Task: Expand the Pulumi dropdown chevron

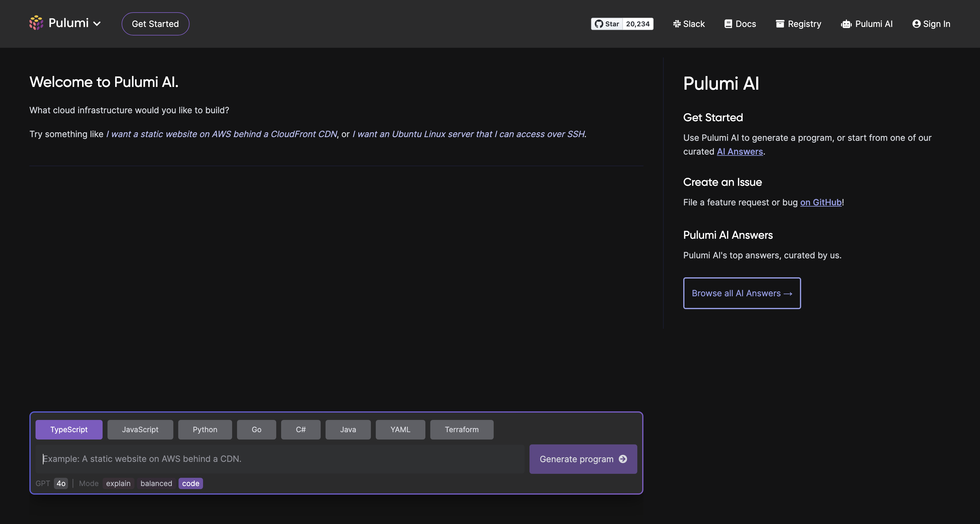Action: pos(97,24)
